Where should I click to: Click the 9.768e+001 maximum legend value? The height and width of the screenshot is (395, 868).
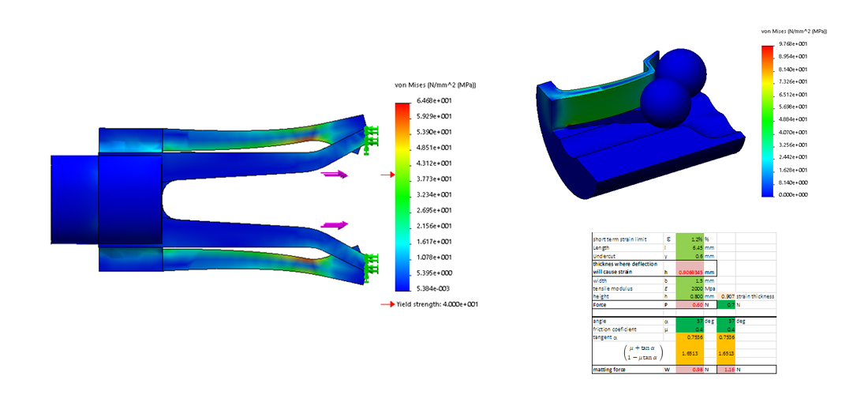coord(794,43)
